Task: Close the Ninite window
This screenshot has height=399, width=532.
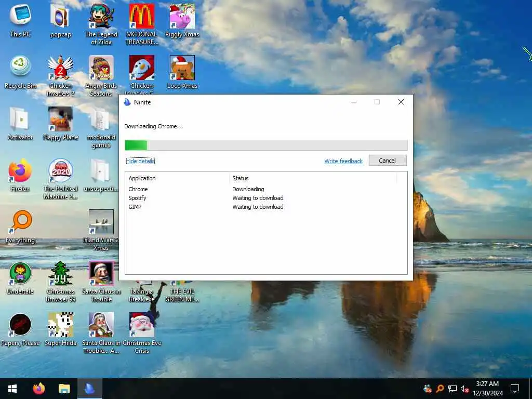Action: coord(401,102)
